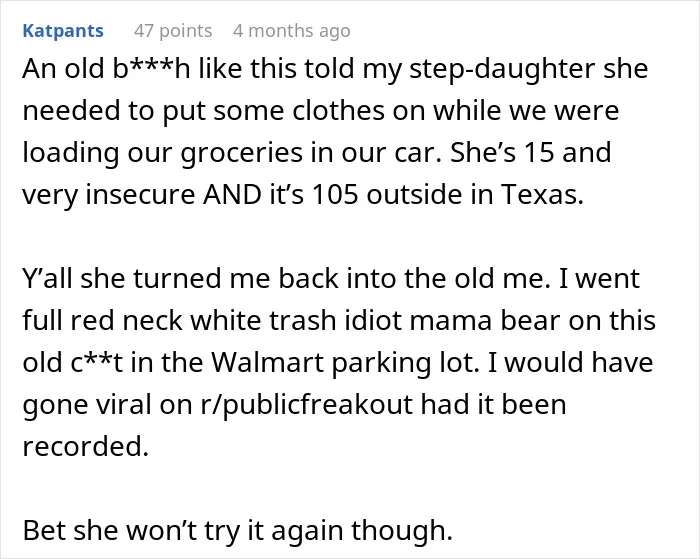Click the word 'Y'all' starting second paragraph

(x=48, y=278)
